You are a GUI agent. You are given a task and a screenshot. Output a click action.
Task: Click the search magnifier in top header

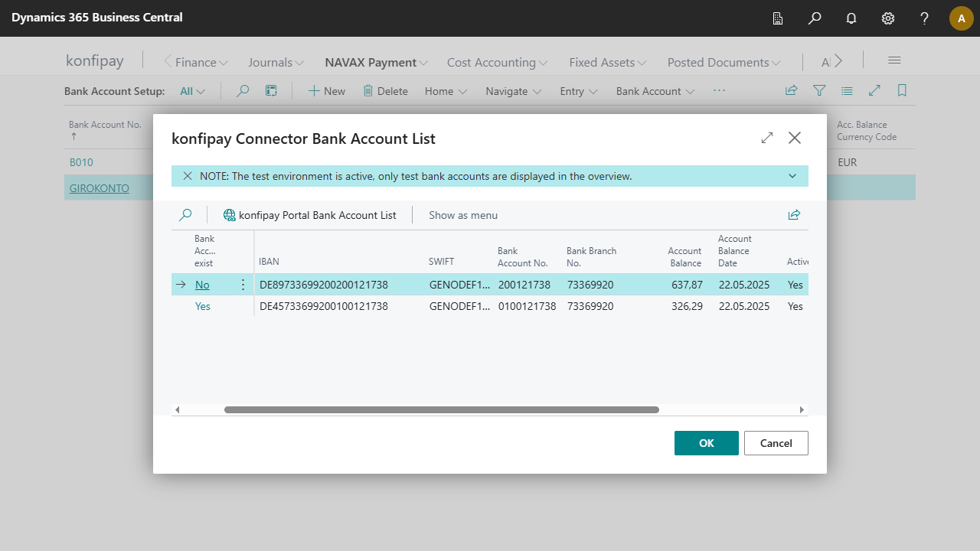point(815,18)
